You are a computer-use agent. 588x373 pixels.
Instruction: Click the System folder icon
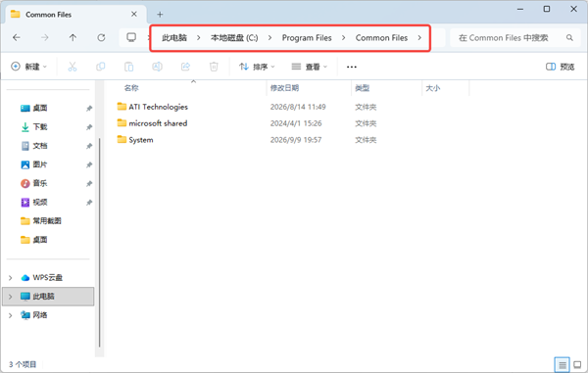122,139
